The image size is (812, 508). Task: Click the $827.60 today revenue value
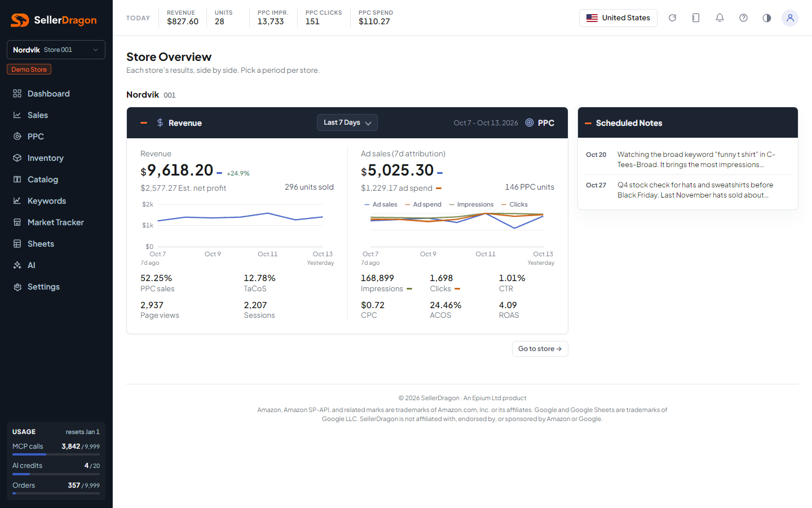coord(183,21)
